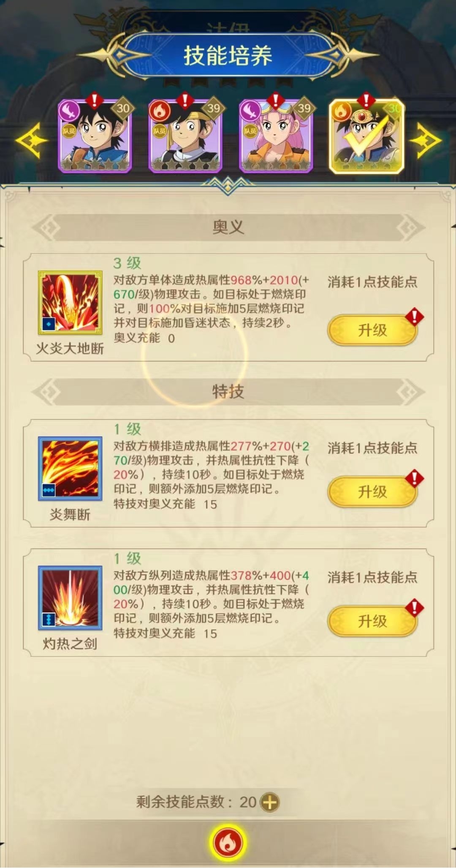Tap the sword badge on first hero

coord(69,112)
